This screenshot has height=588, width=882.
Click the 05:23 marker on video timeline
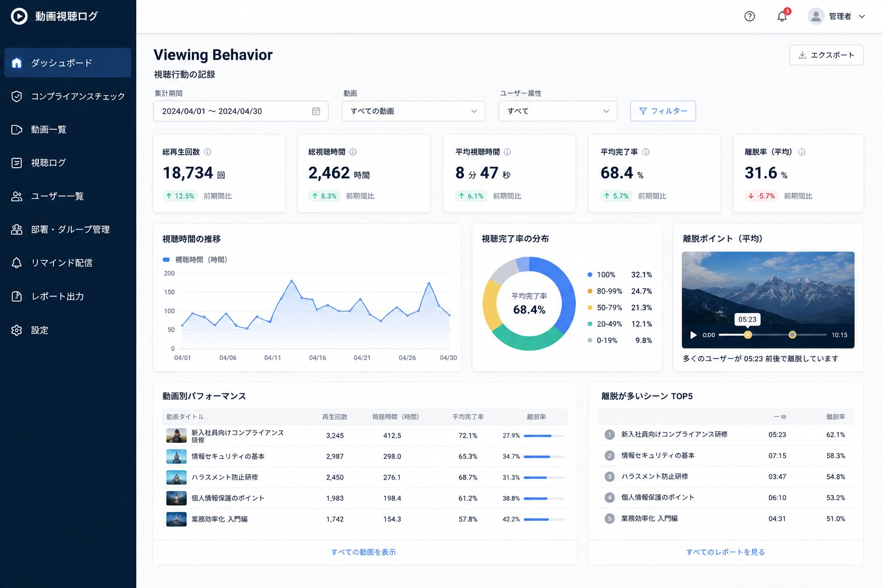coord(748,335)
